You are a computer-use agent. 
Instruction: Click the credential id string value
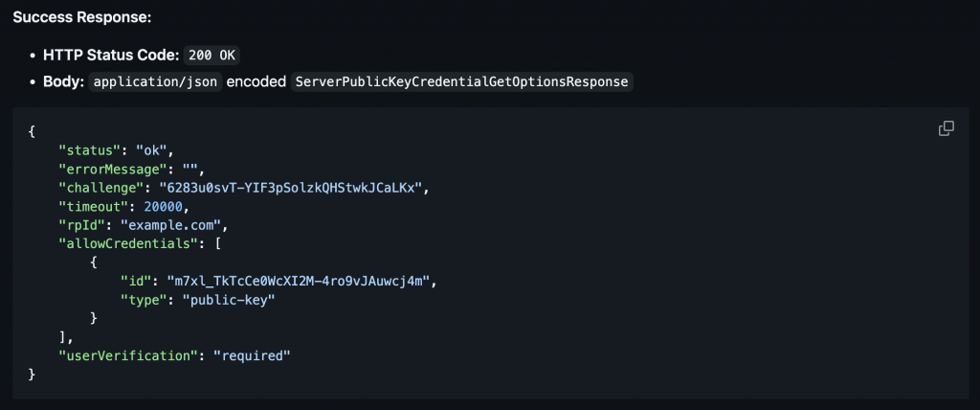pos(299,282)
